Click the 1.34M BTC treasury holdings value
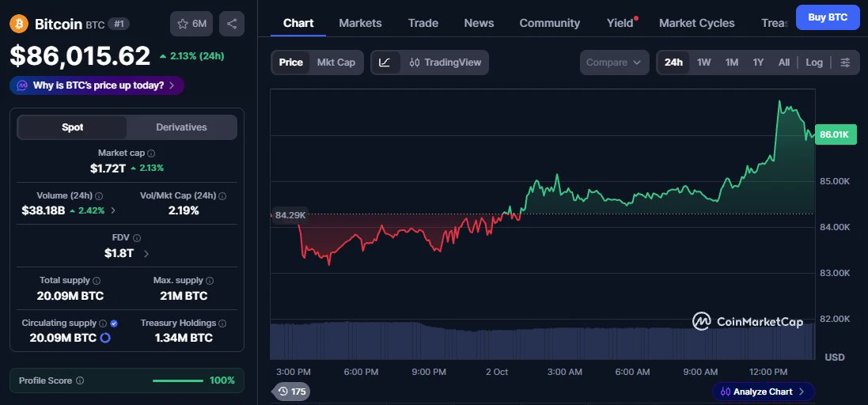This screenshot has width=868, height=405. point(184,338)
